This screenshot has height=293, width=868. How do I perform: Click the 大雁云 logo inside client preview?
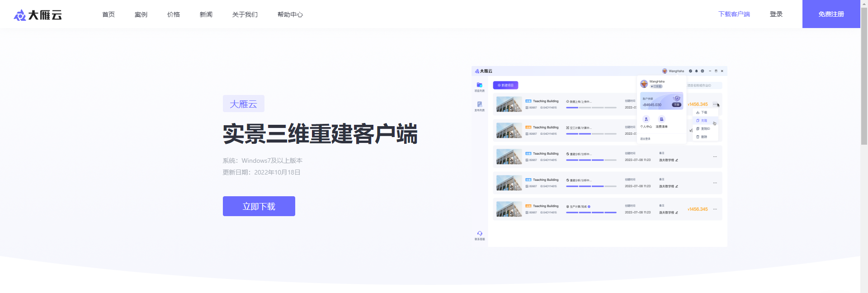point(484,71)
